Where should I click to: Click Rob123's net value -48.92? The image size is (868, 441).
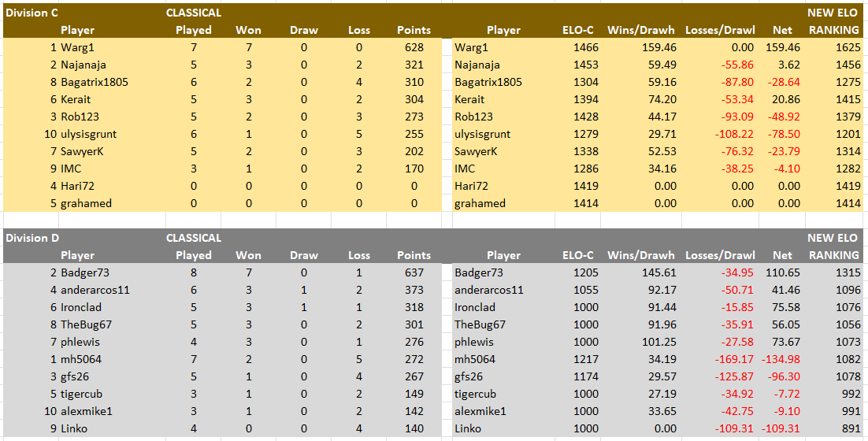pyautogui.click(x=783, y=117)
